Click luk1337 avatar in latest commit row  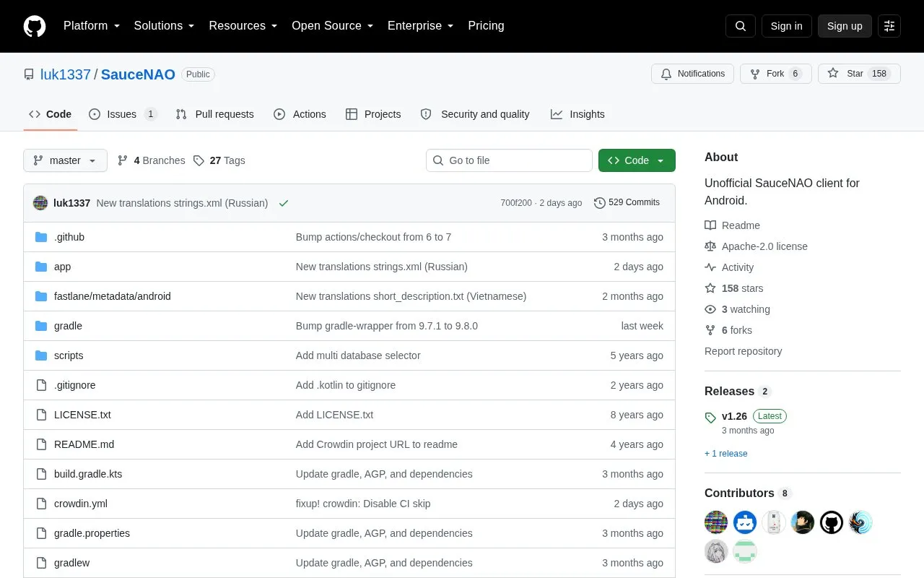click(x=40, y=203)
